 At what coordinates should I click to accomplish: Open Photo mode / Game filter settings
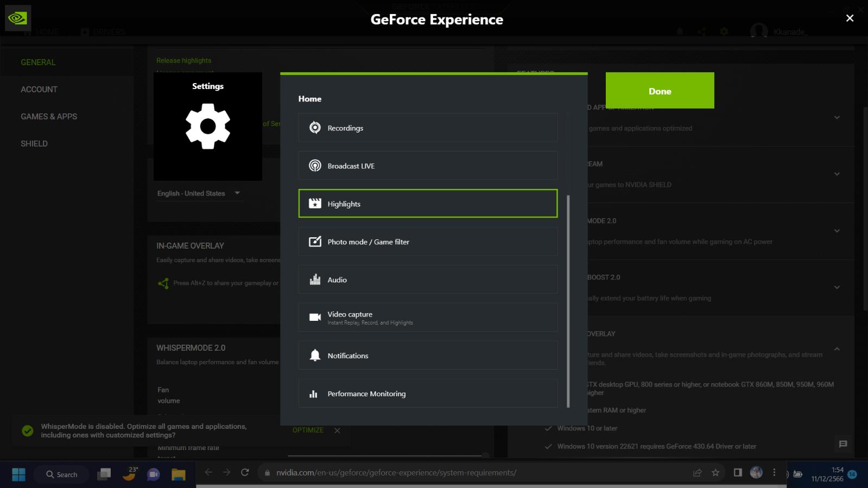coord(428,242)
